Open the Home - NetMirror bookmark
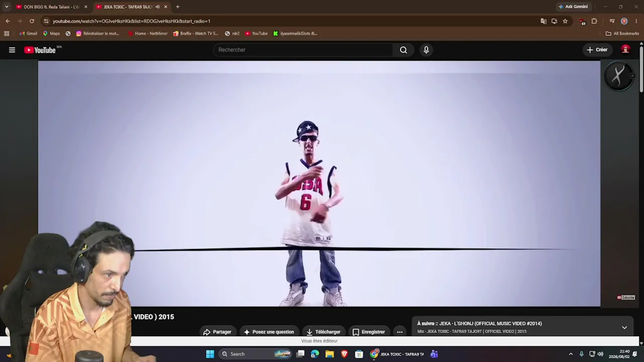 [147, 34]
